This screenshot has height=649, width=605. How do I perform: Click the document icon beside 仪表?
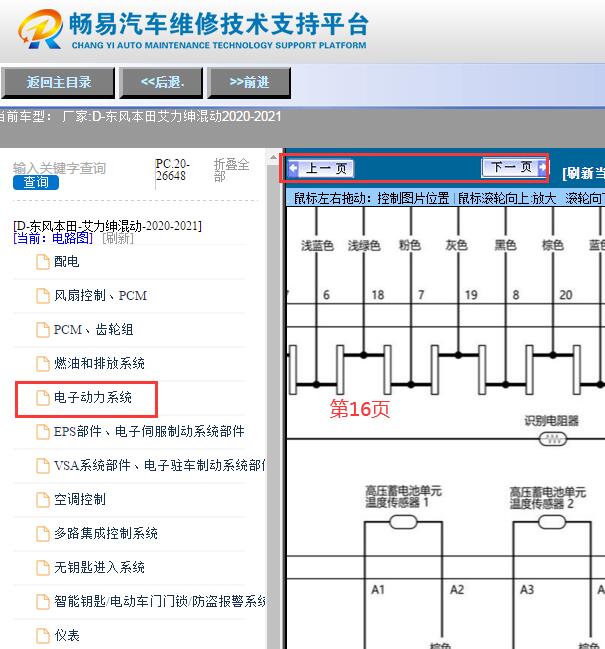[x=43, y=635]
